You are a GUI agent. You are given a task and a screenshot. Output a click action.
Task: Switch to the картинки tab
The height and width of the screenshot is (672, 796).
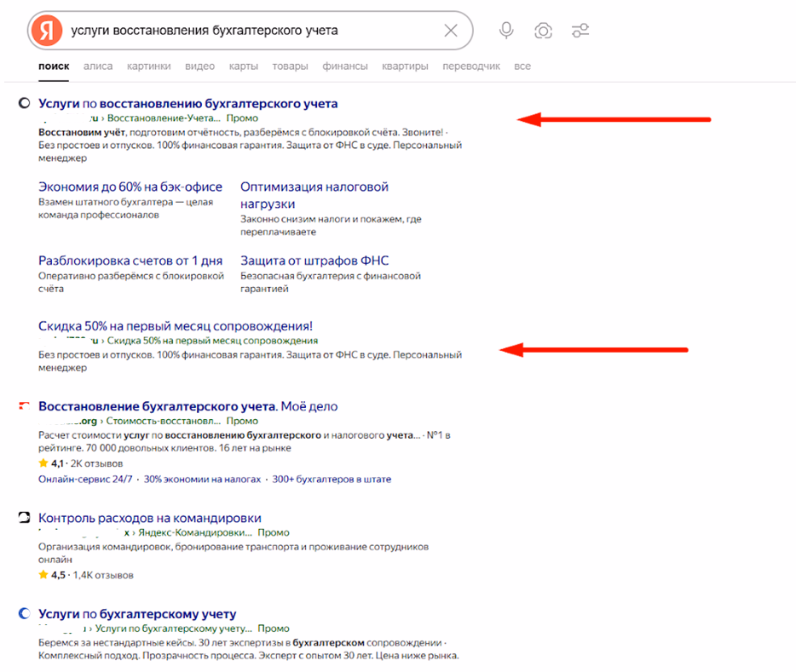pyautogui.click(x=148, y=66)
